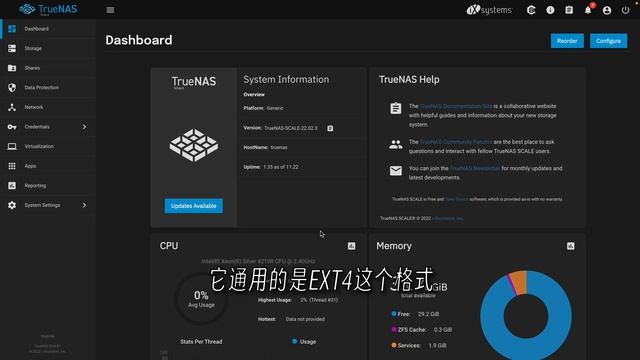Click the System Settings gear icon

tap(12, 205)
